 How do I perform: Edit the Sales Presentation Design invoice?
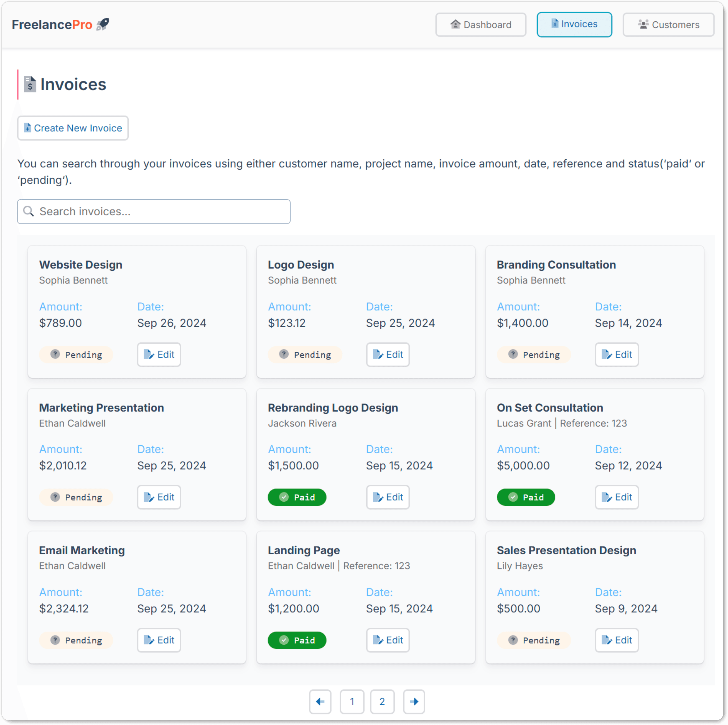pos(617,640)
